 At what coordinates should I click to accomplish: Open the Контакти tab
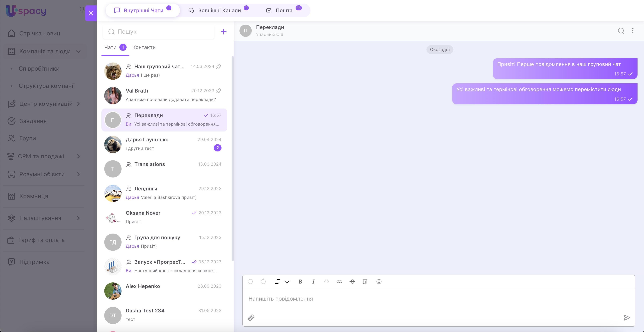coord(144,47)
